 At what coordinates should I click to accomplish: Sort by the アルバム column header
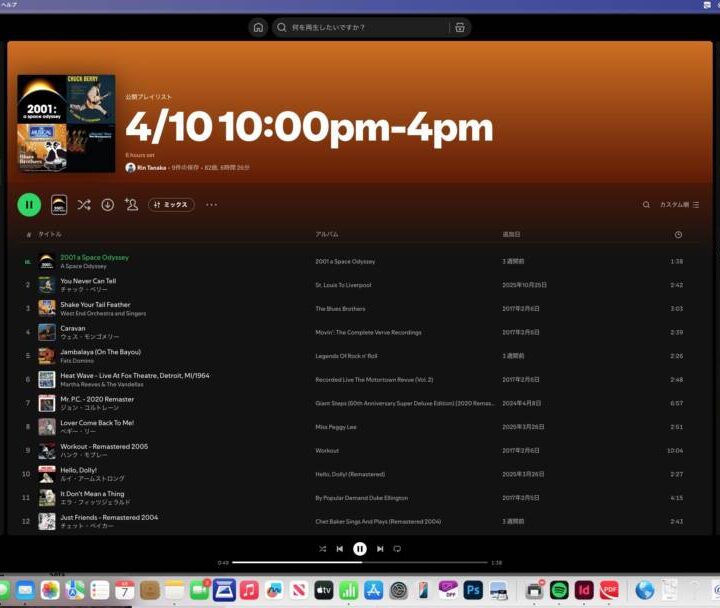tap(326, 234)
